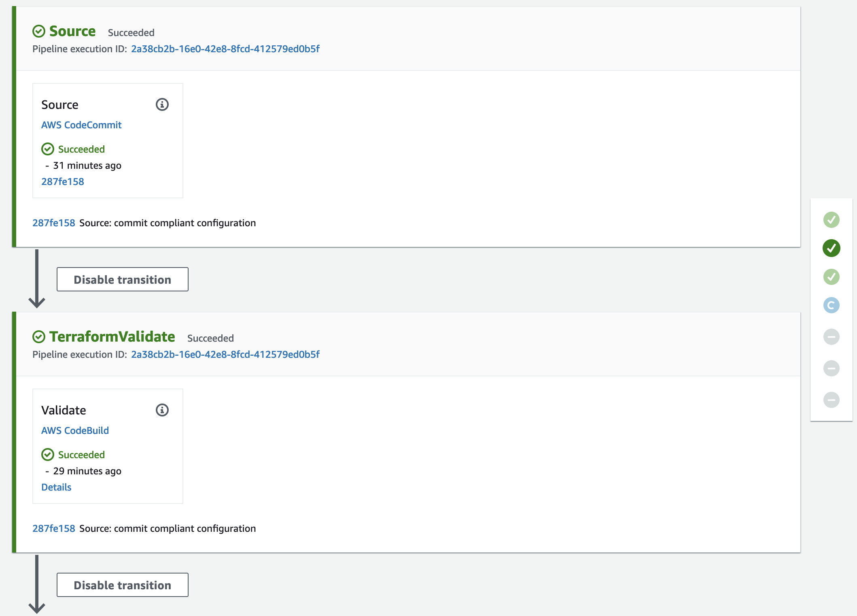Click info icon on Validate action card

(x=162, y=410)
